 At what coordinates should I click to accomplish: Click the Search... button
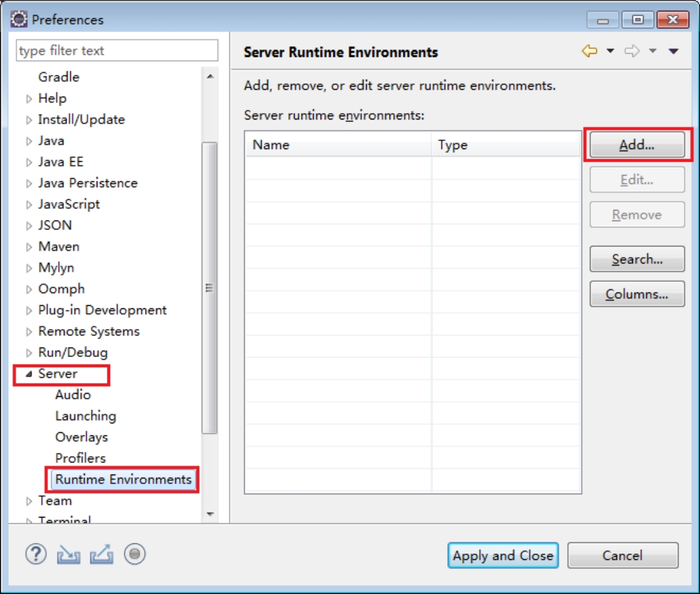pyautogui.click(x=637, y=259)
